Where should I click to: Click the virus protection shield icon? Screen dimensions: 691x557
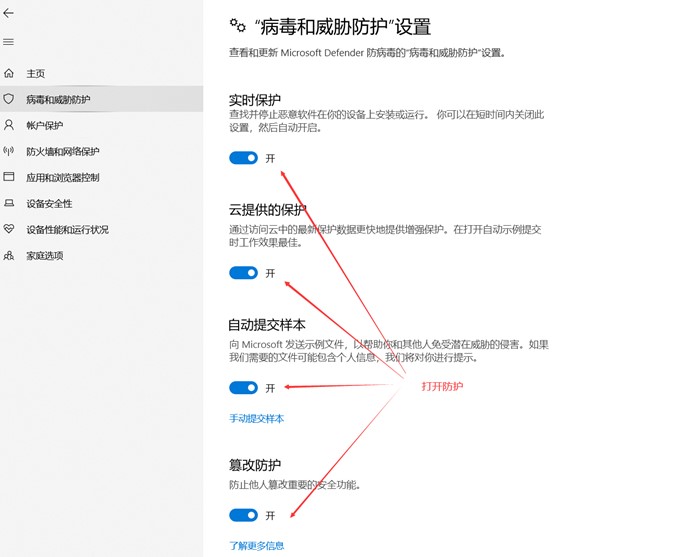[x=9, y=100]
